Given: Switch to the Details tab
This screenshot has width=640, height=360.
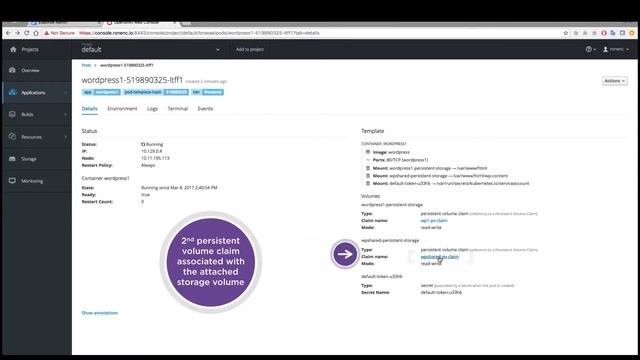Looking at the screenshot, I should (89, 109).
